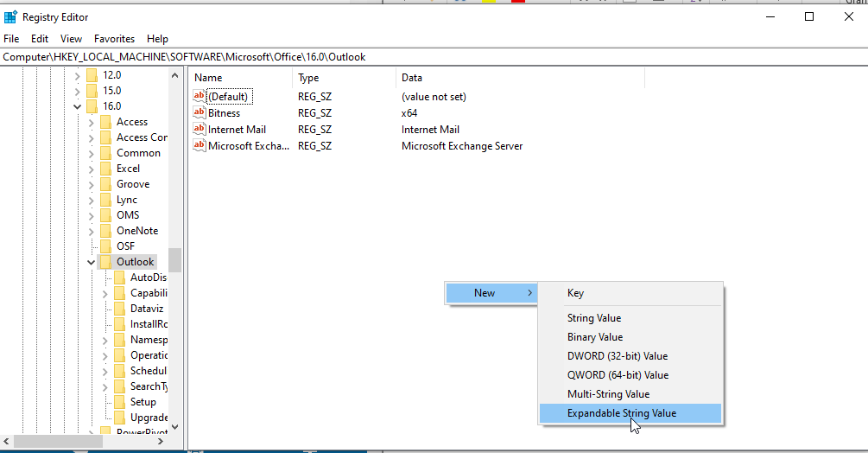Click the Registry Editor app icon in title bar
The height and width of the screenshot is (453, 868).
10,17
